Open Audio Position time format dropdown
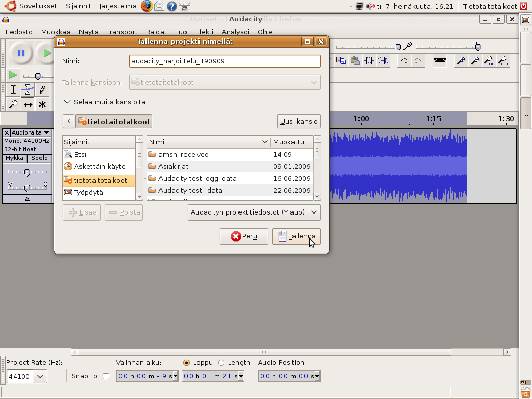This screenshot has height=399, width=532. [317, 376]
